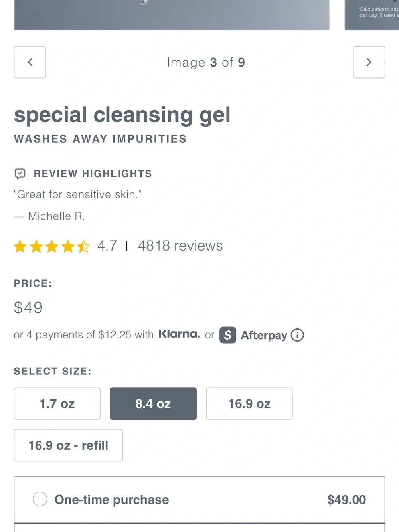The width and height of the screenshot is (399, 532).
Task: Click the Afterpay dollar logo icon
Action: tap(228, 335)
